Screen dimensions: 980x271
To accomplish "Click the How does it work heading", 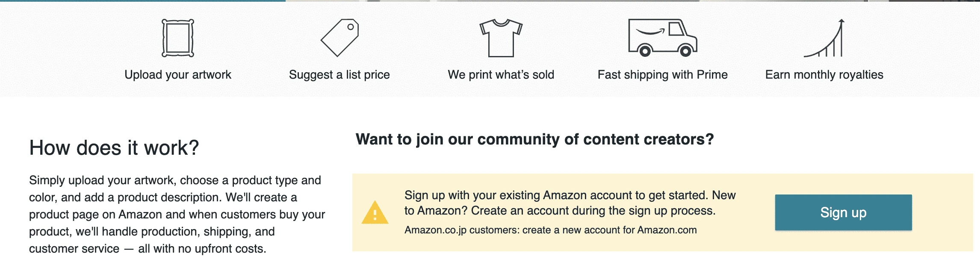I will (114, 147).
